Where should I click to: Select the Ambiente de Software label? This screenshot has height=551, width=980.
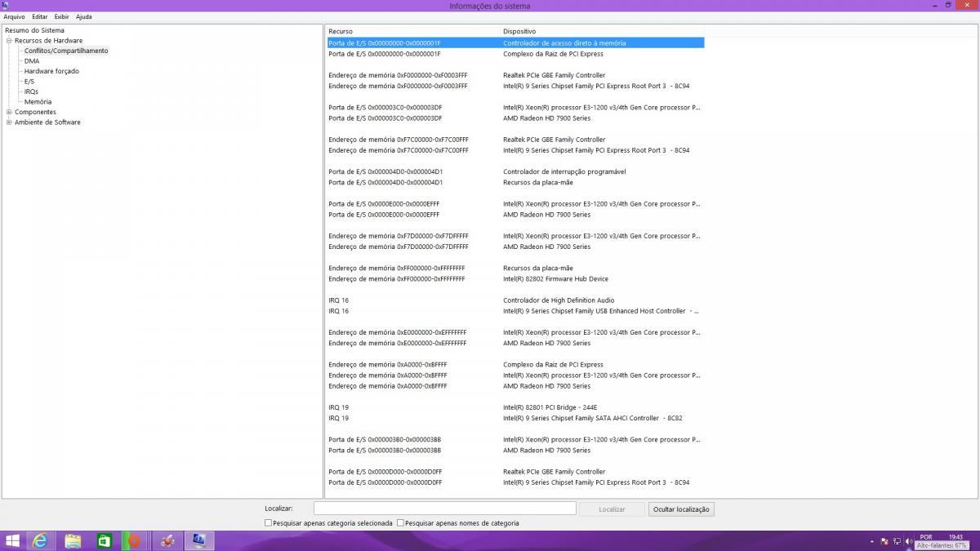pos(47,122)
